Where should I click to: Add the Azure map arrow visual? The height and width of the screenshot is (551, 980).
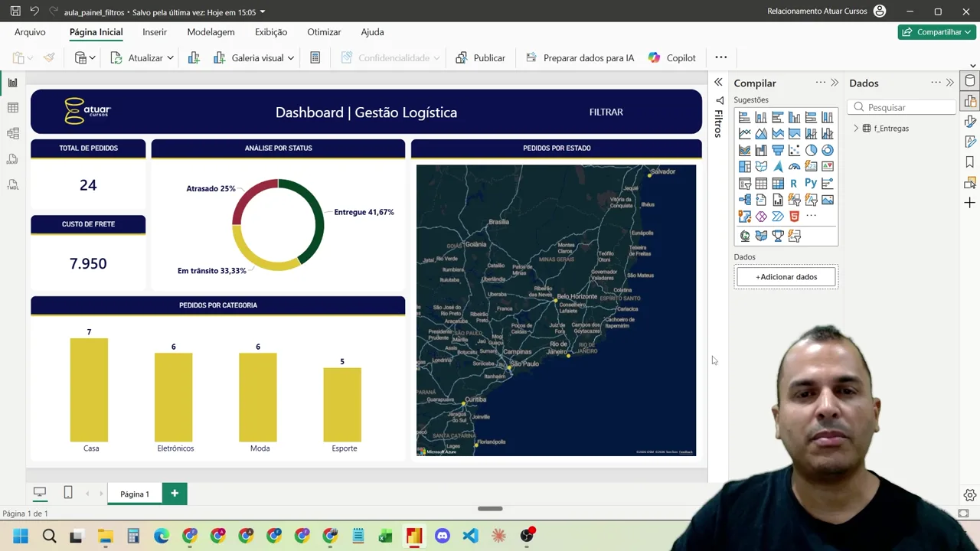click(x=778, y=167)
